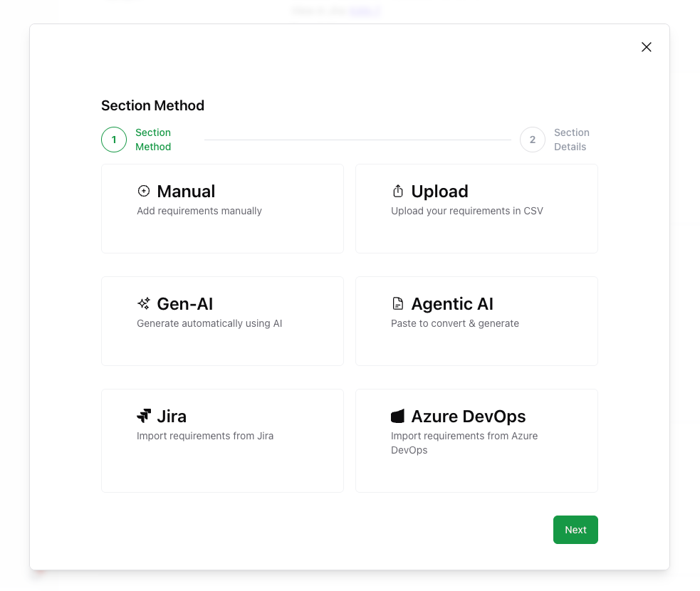Select the Agentic AI paste-to-convert card

[476, 320]
